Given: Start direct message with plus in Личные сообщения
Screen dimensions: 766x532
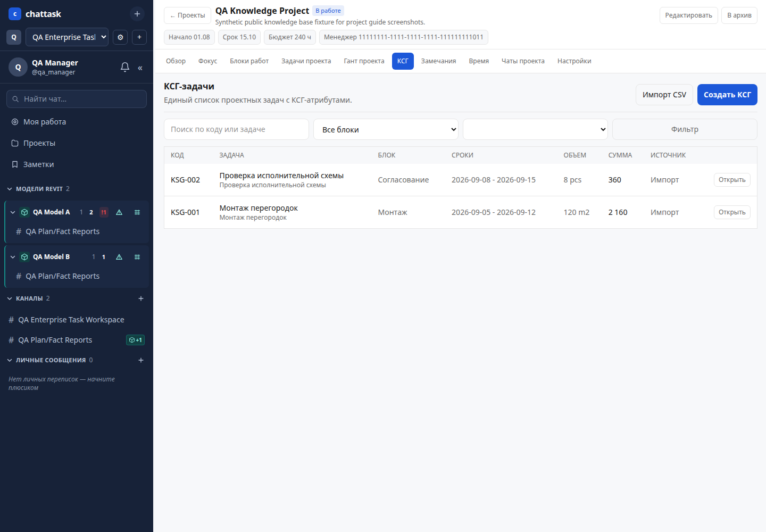Looking at the screenshot, I should click(141, 360).
